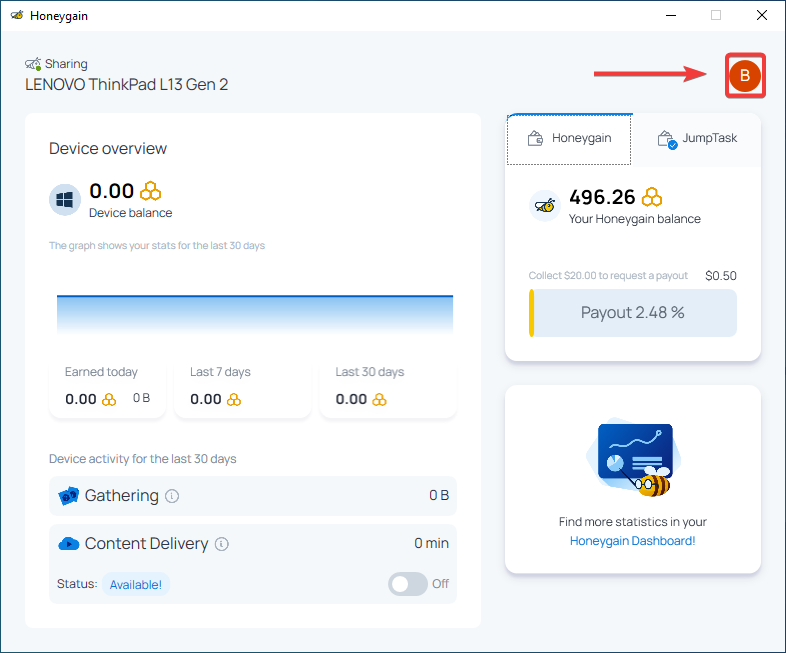Click the 30-day stats graph

point(255,315)
